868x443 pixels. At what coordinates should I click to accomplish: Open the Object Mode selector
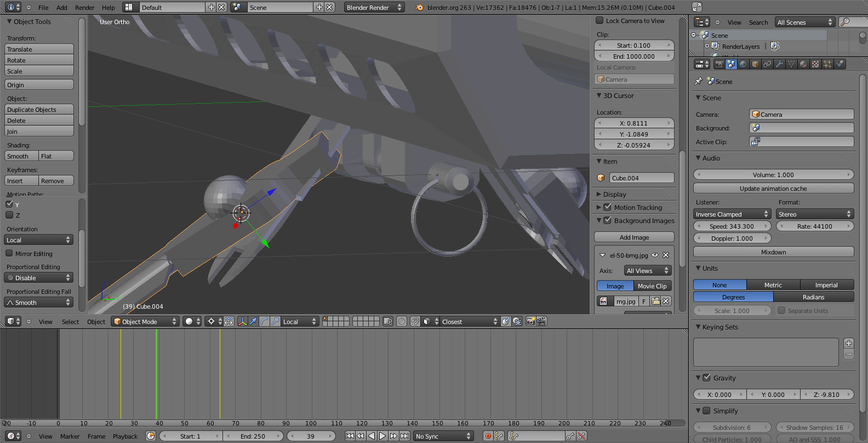pos(145,321)
